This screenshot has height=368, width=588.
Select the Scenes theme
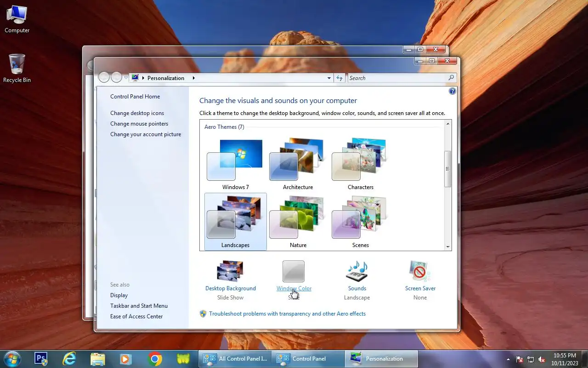(x=360, y=222)
